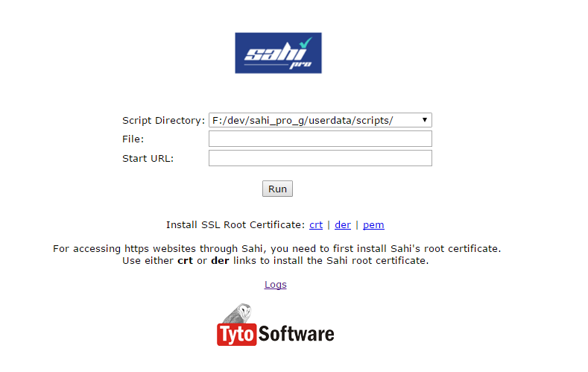Screen dimensions: 588x372
Task: Click into the Start URL field
Action: [x=320, y=158]
